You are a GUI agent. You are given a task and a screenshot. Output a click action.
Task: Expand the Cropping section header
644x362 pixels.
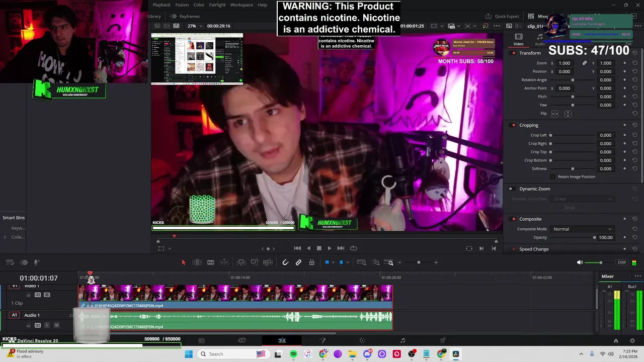pos(529,125)
